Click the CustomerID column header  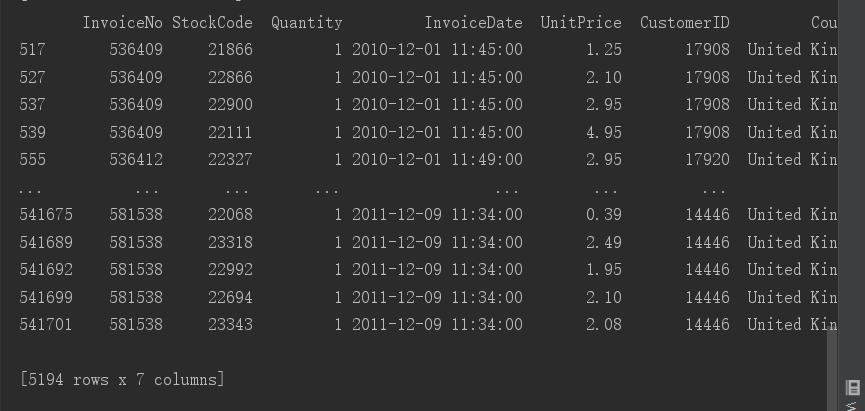pyautogui.click(x=684, y=22)
